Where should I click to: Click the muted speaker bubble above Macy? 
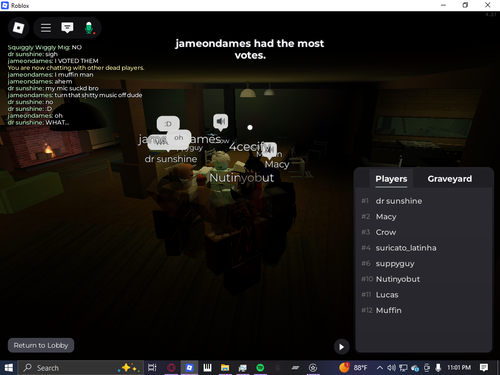(270, 150)
